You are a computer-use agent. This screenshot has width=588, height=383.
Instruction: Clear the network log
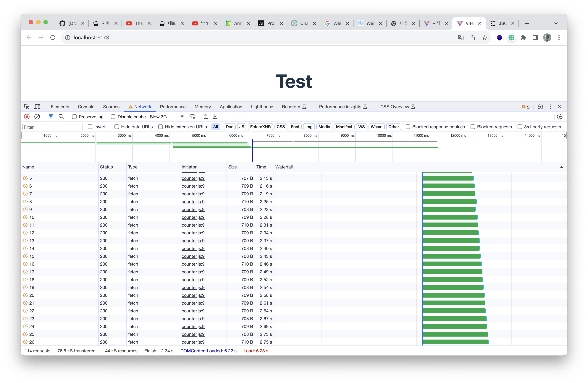[x=37, y=117]
